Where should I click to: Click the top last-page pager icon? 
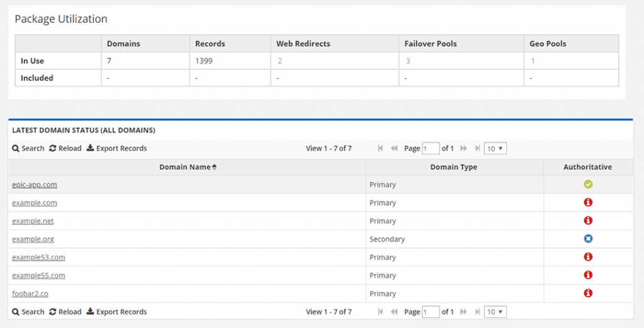[x=477, y=149]
